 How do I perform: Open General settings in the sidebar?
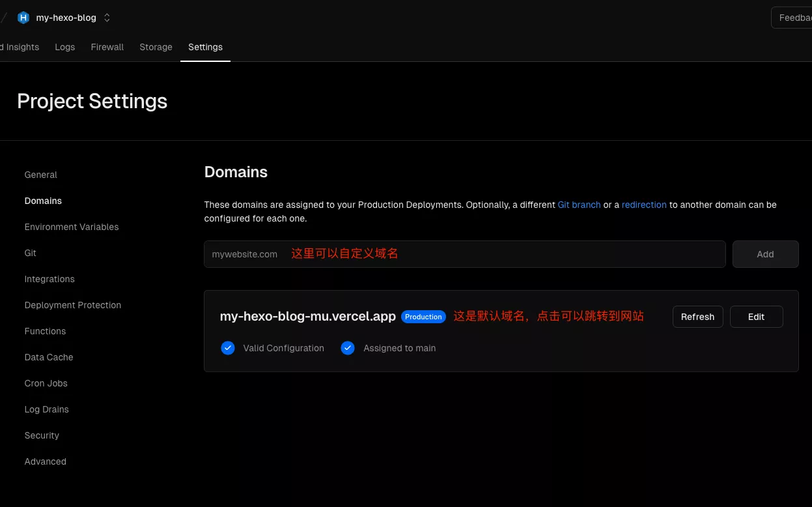[x=41, y=175]
